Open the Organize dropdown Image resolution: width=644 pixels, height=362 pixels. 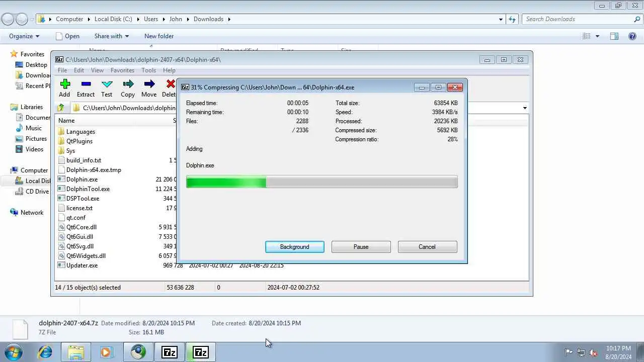click(24, 36)
